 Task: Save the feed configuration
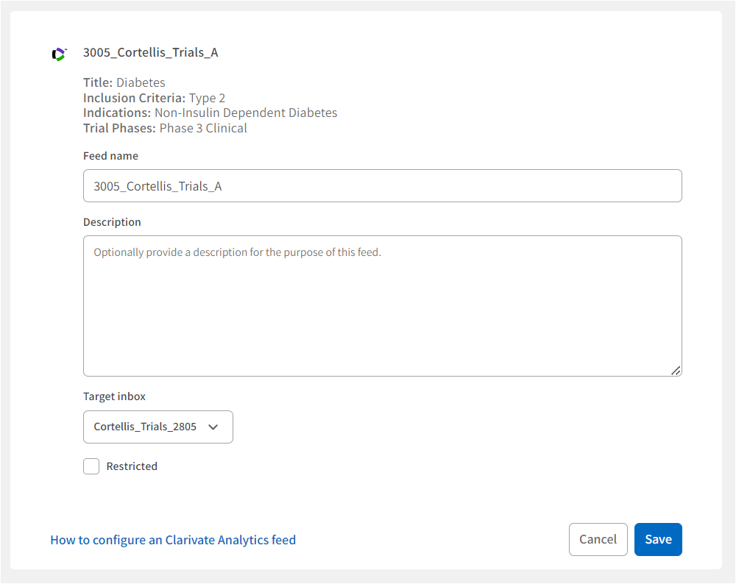(x=658, y=540)
